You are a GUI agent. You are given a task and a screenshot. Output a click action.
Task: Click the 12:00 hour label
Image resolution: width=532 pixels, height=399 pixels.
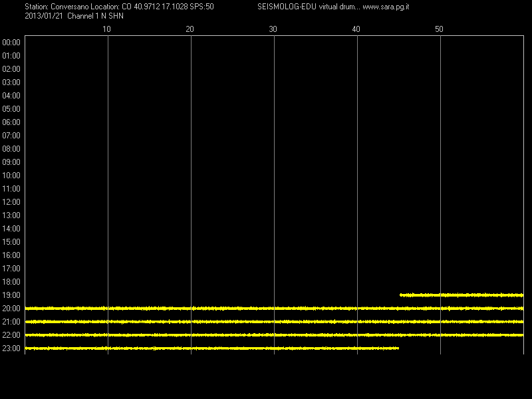click(x=11, y=202)
